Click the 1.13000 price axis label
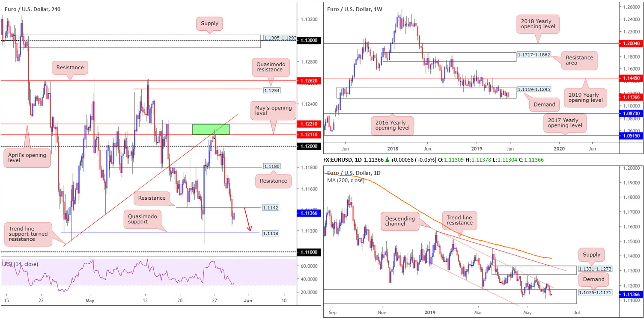Image resolution: width=644 pixels, height=319 pixels. [x=308, y=40]
